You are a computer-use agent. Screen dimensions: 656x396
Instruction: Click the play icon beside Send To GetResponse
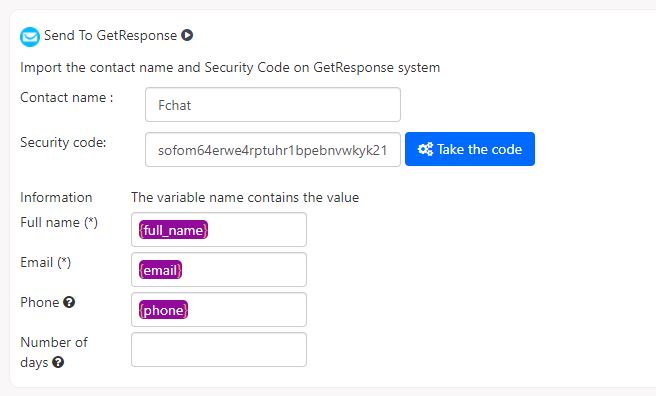click(187, 35)
